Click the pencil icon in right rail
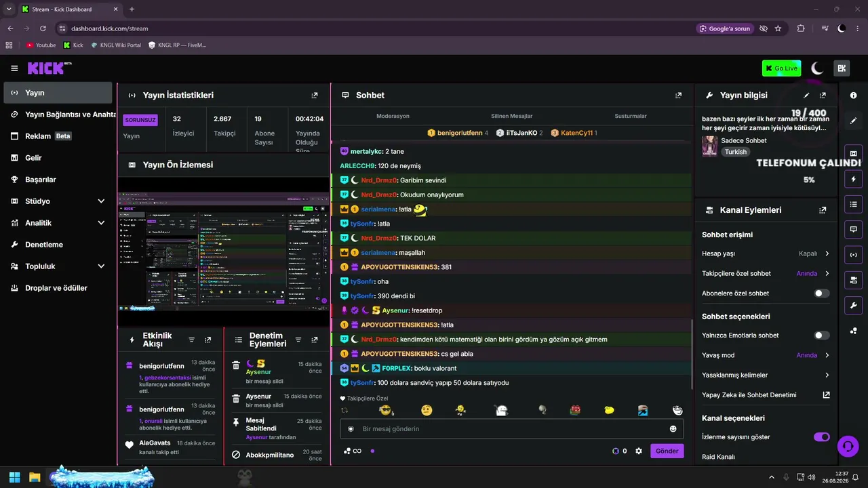The image size is (868, 488). pyautogui.click(x=853, y=121)
